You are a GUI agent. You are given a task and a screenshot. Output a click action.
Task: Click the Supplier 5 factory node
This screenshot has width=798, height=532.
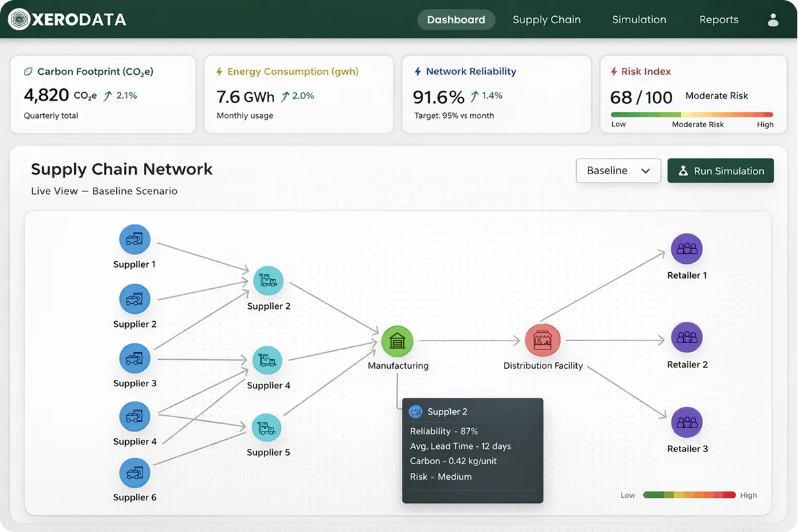268,427
